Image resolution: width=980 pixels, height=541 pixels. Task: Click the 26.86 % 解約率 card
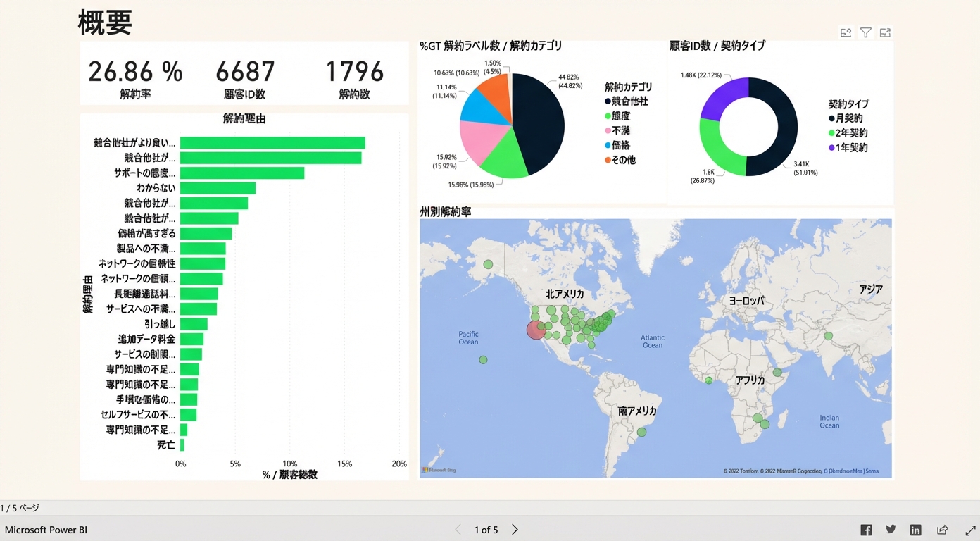pyautogui.click(x=135, y=78)
